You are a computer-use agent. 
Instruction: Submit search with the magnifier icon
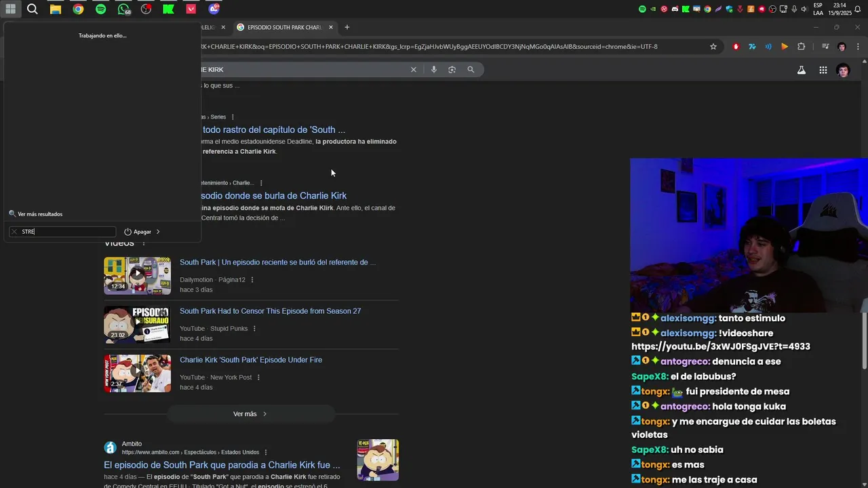(x=471, y=69)
